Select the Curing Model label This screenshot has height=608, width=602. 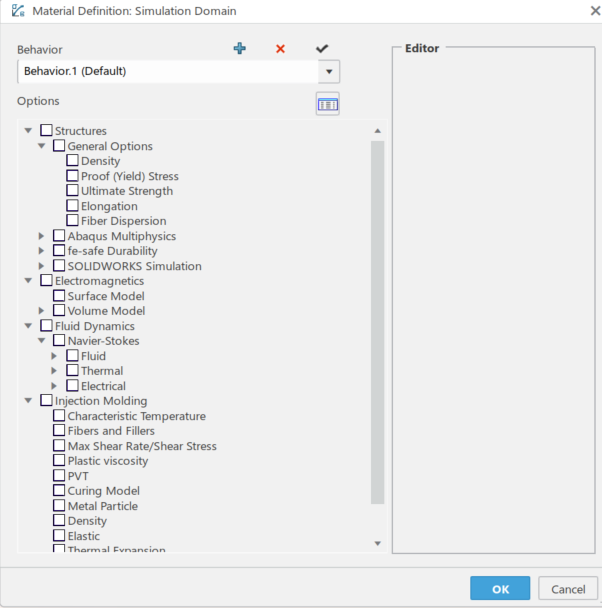coord(103,491)
